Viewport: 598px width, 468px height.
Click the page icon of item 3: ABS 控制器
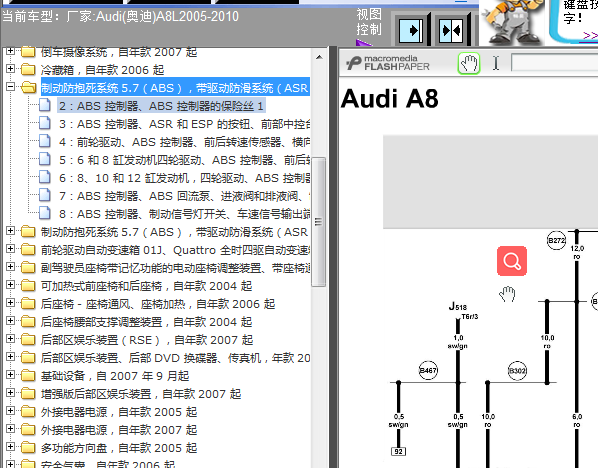click(45, 123)
